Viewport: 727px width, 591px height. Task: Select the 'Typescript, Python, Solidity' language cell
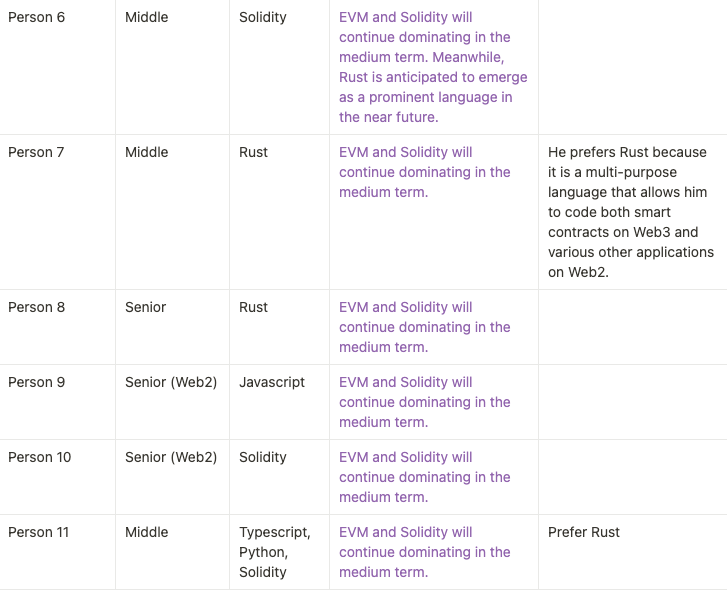(x=279, y=552)
